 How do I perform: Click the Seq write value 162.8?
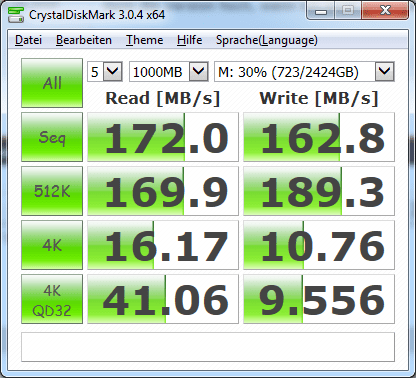click(x=319, y=137)
